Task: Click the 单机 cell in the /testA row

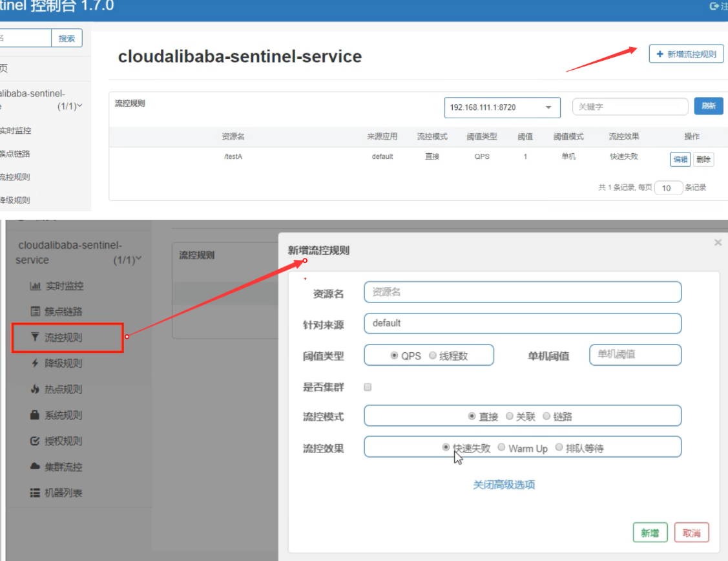Action: pos(568,156)
